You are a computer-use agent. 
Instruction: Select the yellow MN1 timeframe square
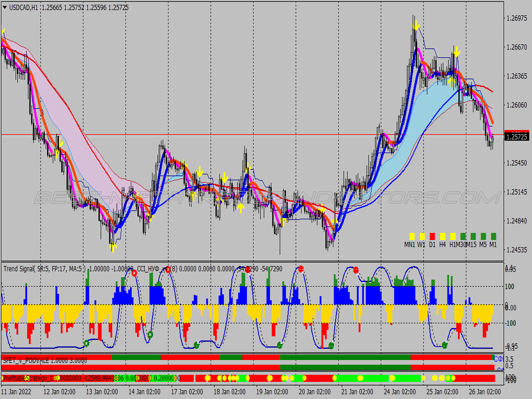point(412,236)
